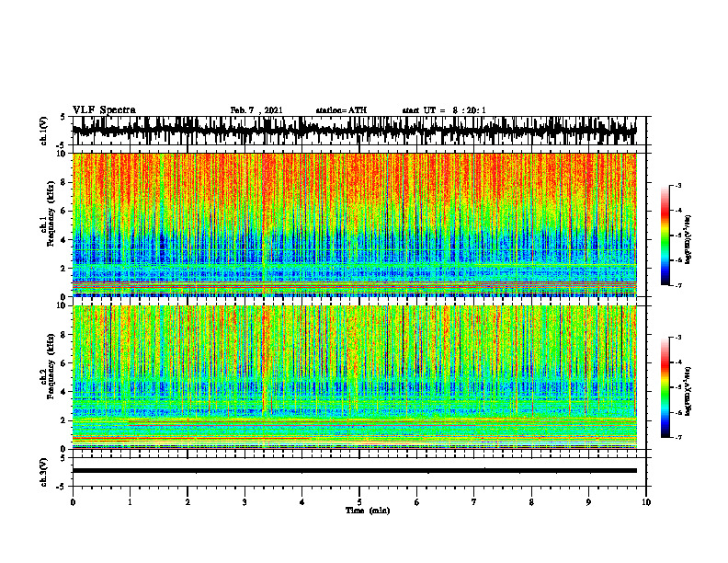Click time axis tick label '8'
The width and height of the screenshot is (728, 563).
(531, 502)
